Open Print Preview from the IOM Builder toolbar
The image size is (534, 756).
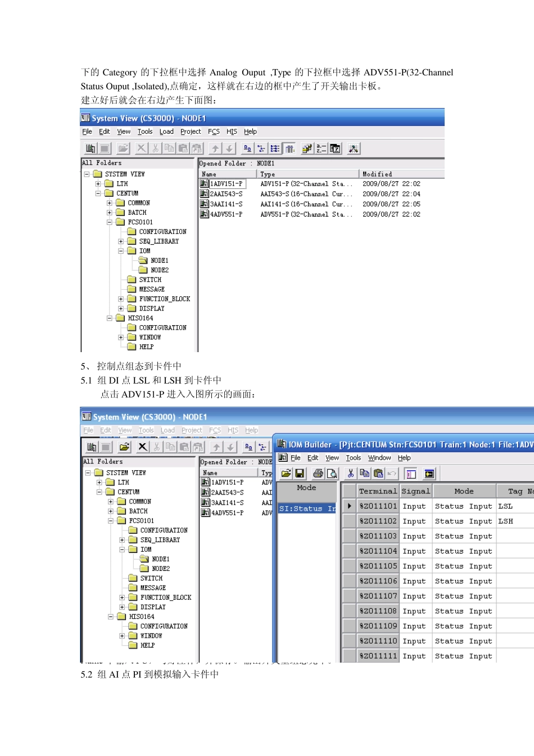pos(332,474)
